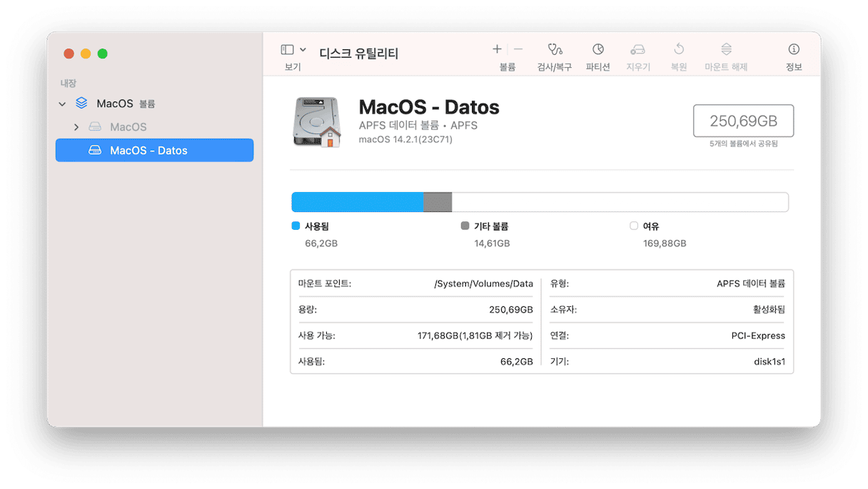Click the green zoom window button
The image size is (868, 489).
pyautogui.click(x=103, y=54)
